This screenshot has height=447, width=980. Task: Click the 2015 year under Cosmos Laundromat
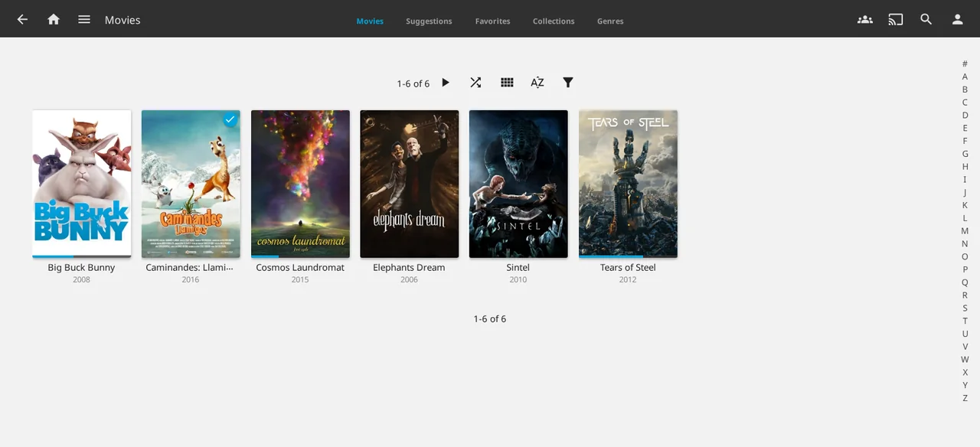[x=300, y=280]
